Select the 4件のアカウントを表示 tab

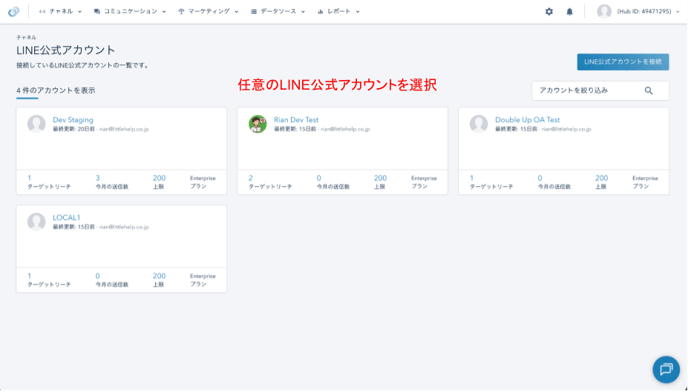point(56,90)
